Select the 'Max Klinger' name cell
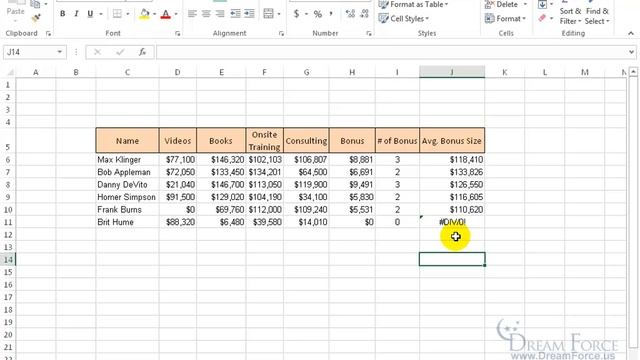640x360 pixels. [127, 160]
